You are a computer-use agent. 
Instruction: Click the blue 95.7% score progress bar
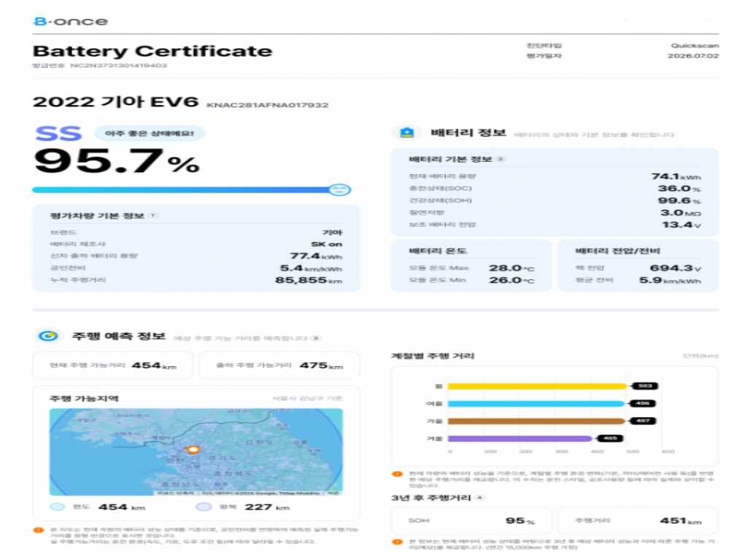[192, 190]
